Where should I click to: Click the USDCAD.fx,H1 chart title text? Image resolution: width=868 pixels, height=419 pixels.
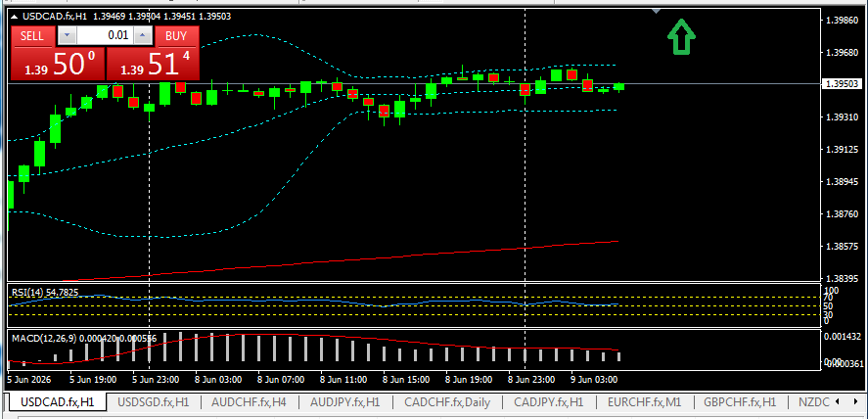[x=54, y=17]
